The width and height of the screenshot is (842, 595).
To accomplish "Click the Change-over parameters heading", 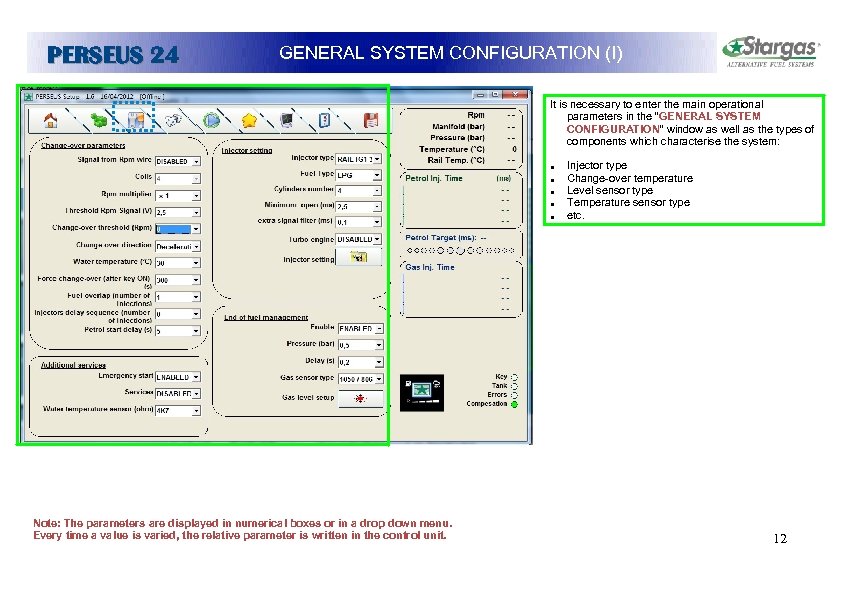I will tap(83, 146).
